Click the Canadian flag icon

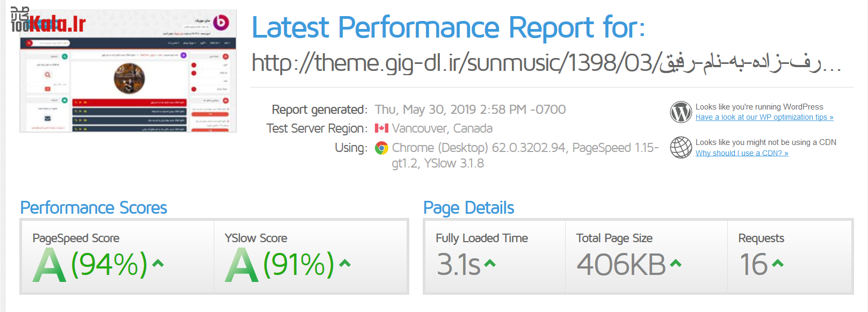381,128
